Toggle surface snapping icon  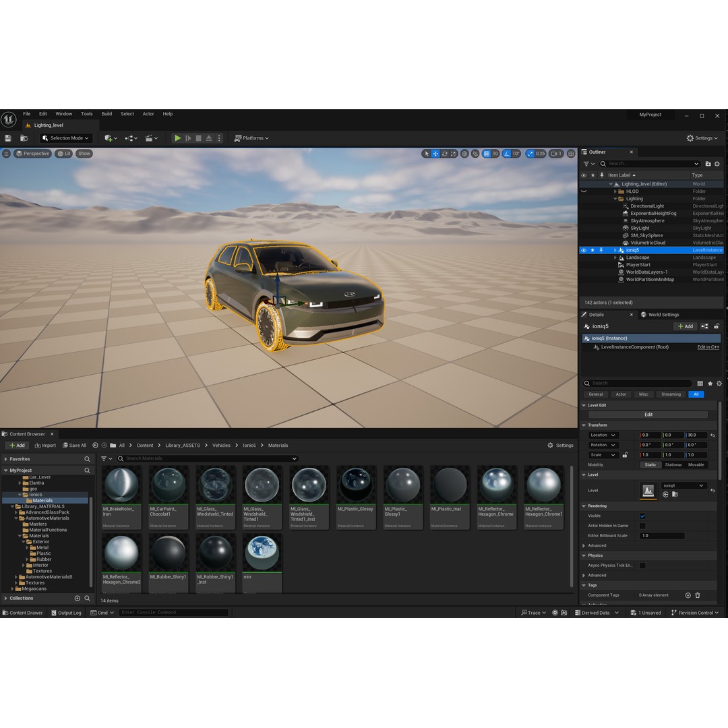tap(475, 154)
